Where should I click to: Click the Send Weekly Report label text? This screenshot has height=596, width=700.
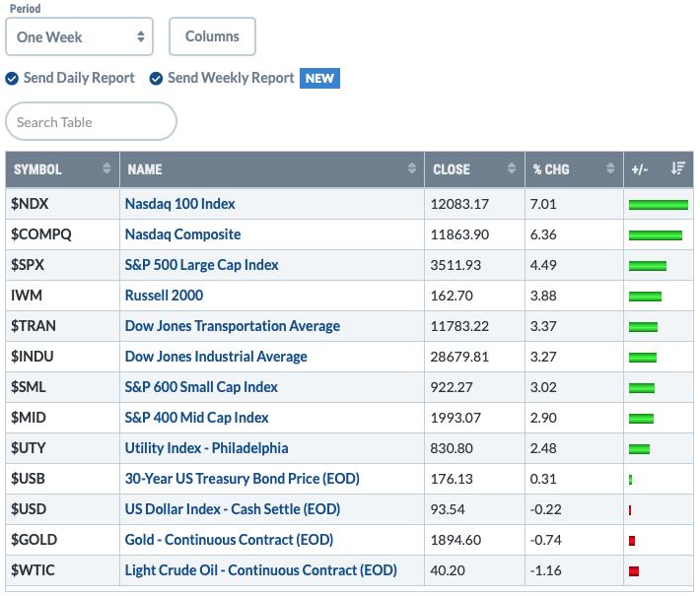point(231,78)
